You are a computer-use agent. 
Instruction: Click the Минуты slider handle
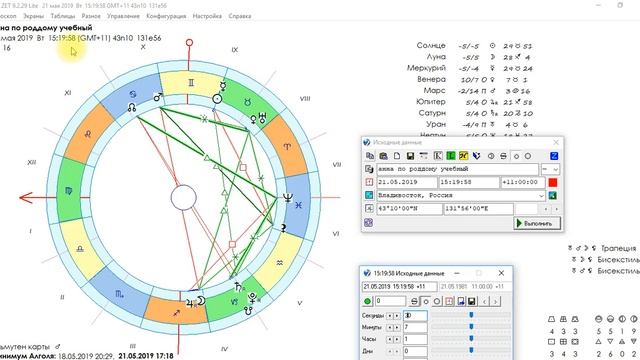click(471, 327)
